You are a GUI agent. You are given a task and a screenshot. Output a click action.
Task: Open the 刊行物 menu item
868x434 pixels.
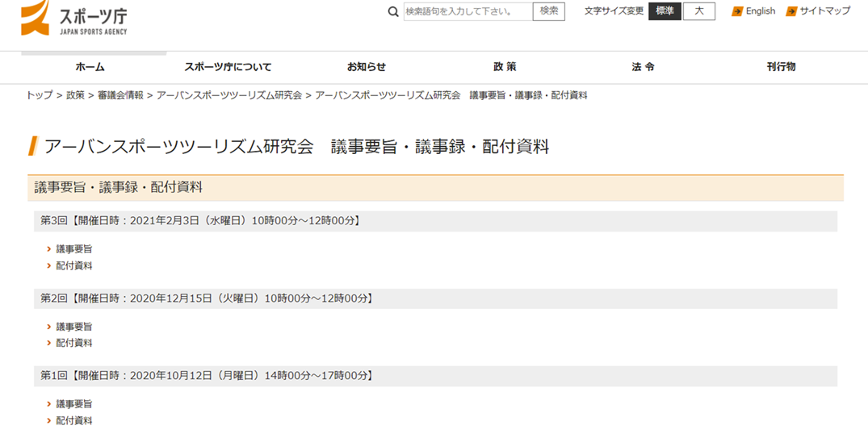[x=781, y=67]
